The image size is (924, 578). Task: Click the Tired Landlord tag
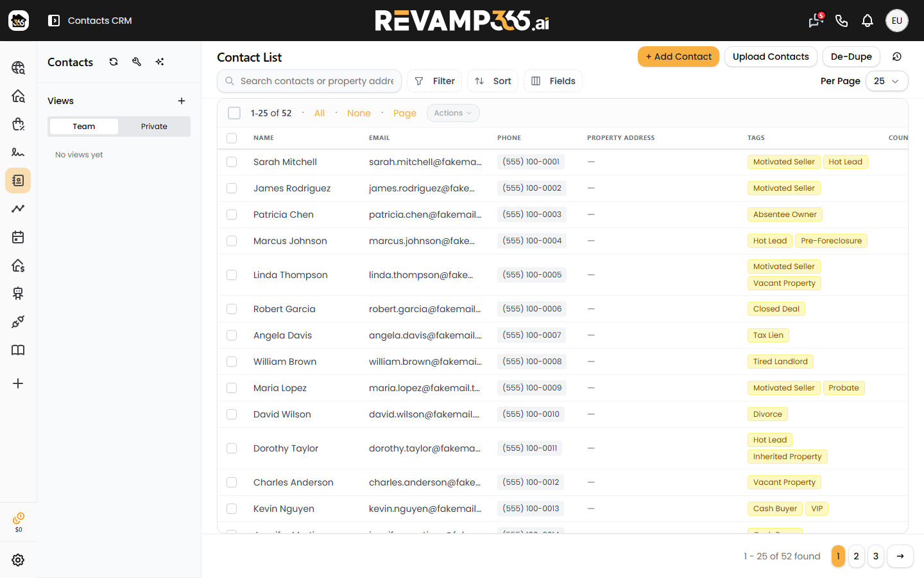[x=780, y=362]
